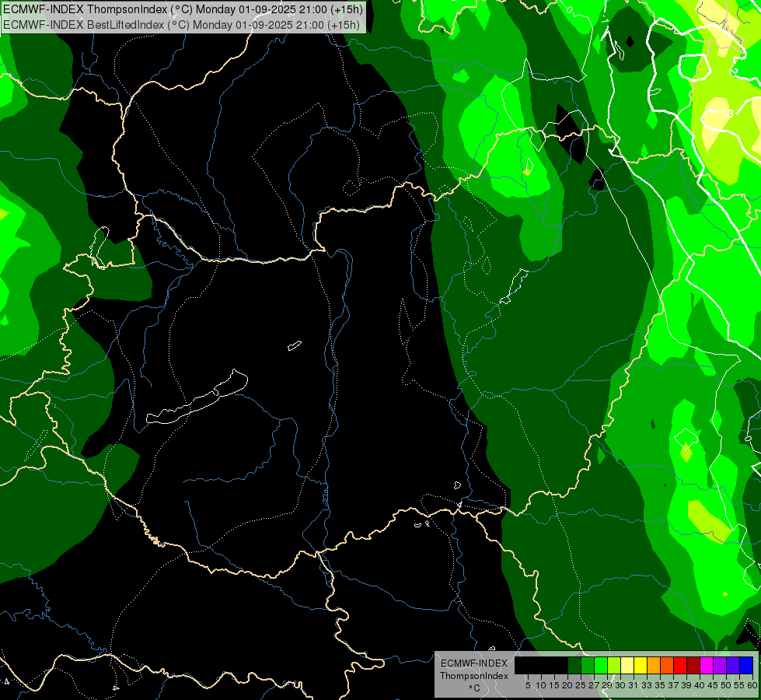Click the legend tick value '25'
The image size is (761, 700).
coord(581,685)
